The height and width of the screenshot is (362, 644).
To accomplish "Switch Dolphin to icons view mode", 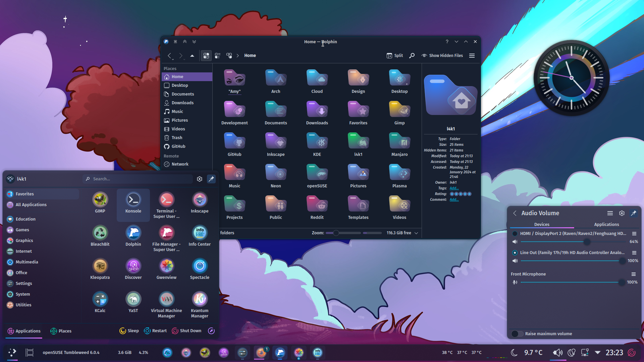I will click(206, 56).
